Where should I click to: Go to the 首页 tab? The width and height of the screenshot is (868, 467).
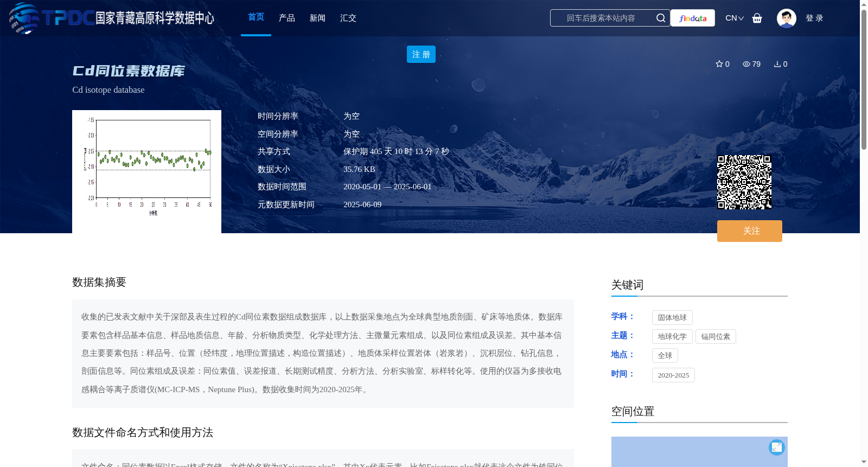click(x=256, y=17)
